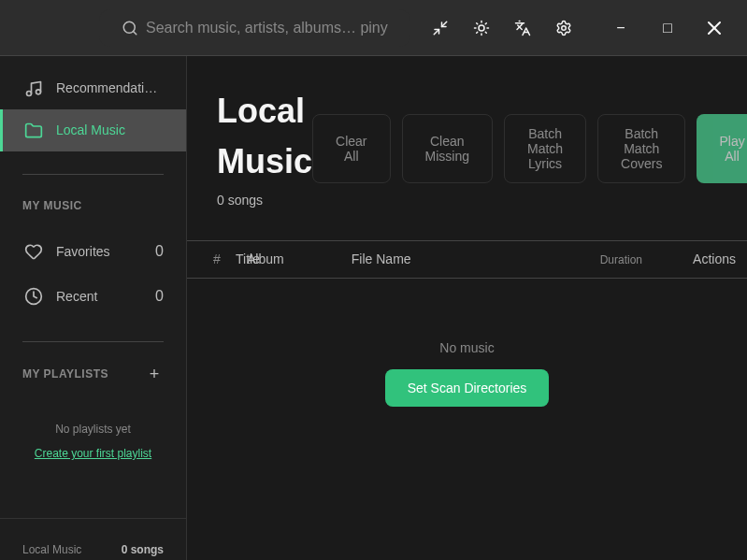Click Clean Missing button

(x=447, y=149)
